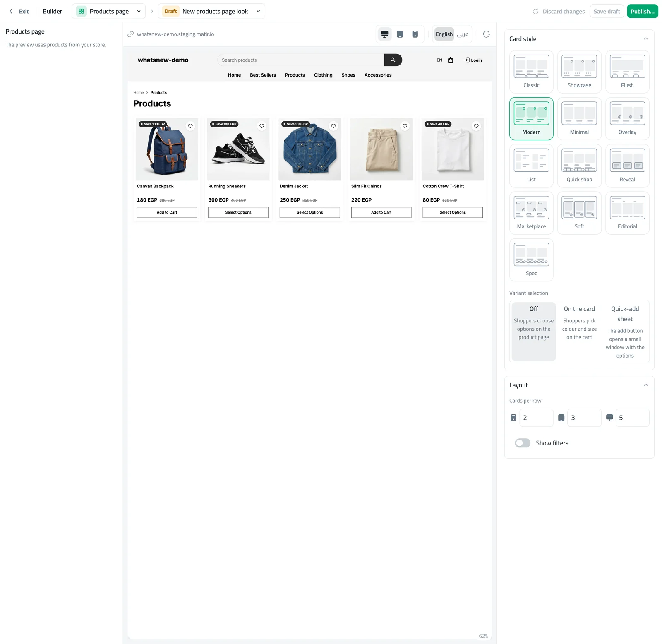Open Products in preview navigation

pos(295,75)
